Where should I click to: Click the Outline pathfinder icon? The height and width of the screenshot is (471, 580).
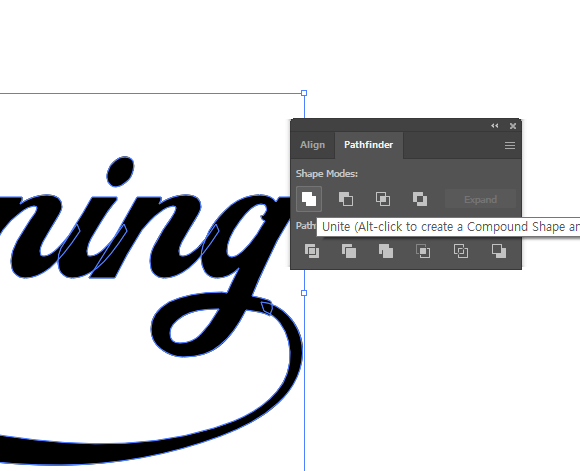461,251
